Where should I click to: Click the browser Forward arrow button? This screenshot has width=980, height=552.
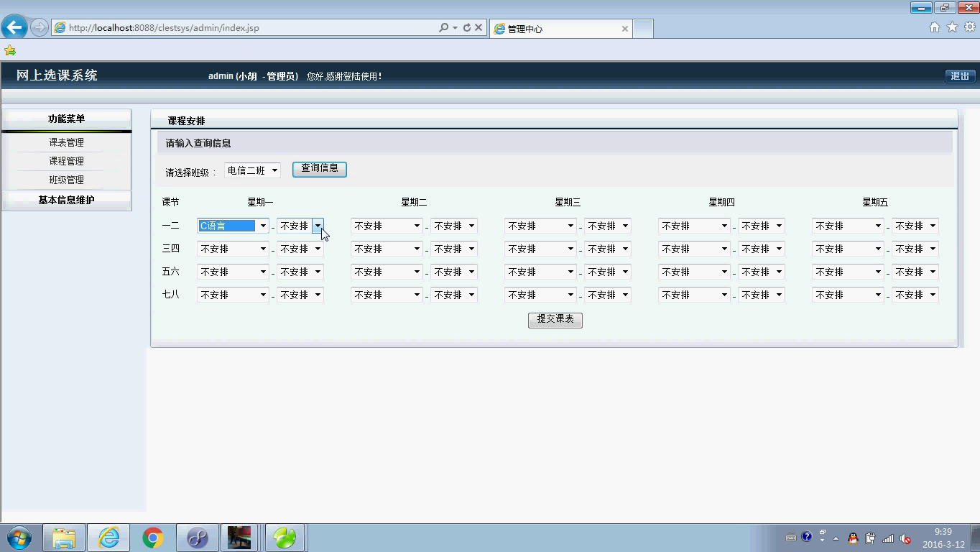39,28
